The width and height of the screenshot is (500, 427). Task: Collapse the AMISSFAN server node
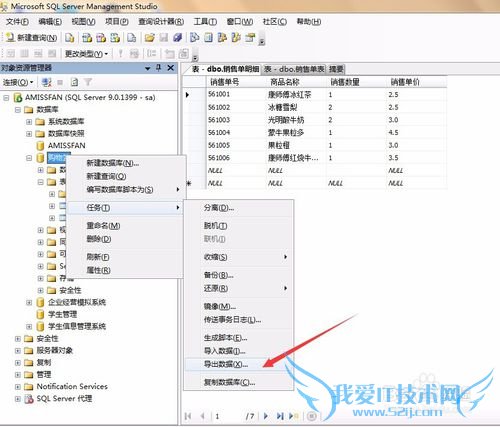[x=6, y=98]
